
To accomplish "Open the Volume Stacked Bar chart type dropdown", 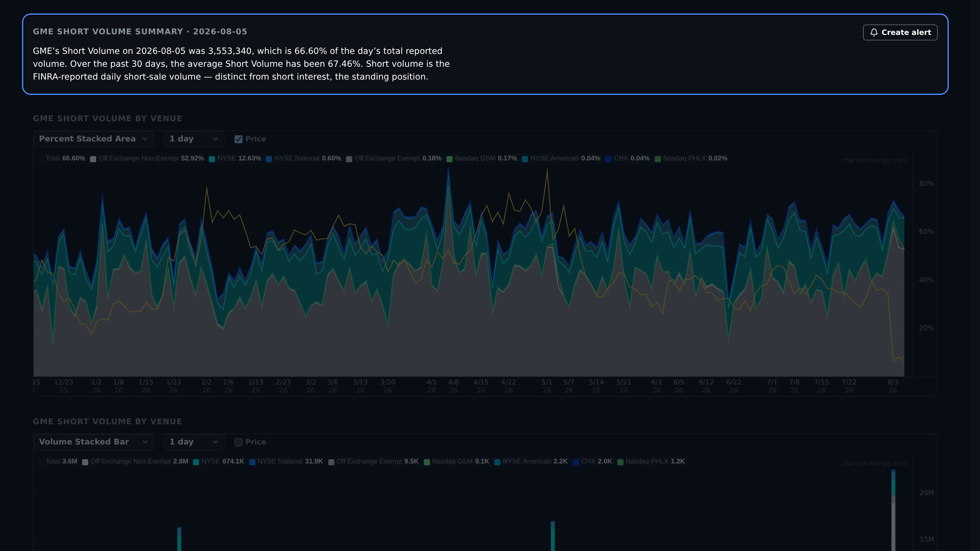I will (x=94, y=442).
